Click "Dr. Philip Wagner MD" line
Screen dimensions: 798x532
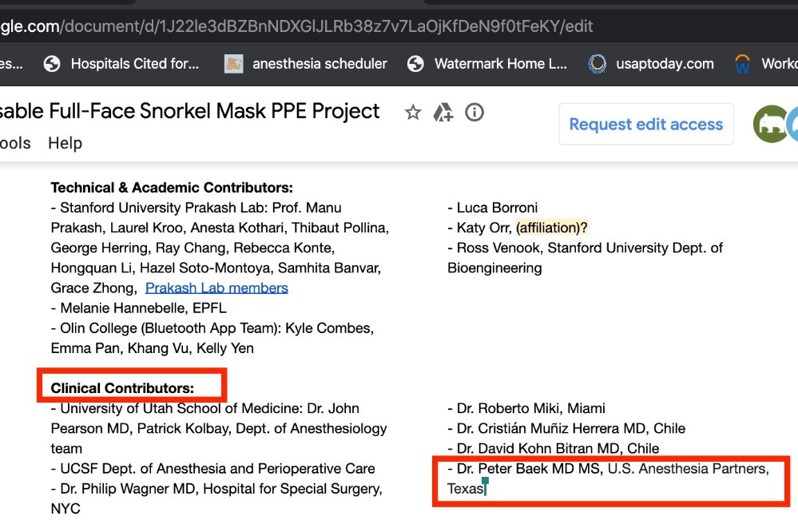[x=216, y=489]
